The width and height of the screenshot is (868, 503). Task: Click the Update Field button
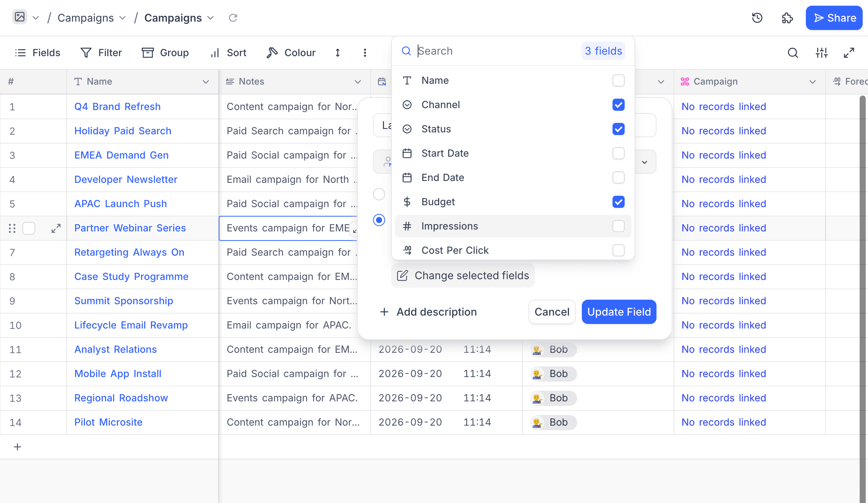[619, 312]
